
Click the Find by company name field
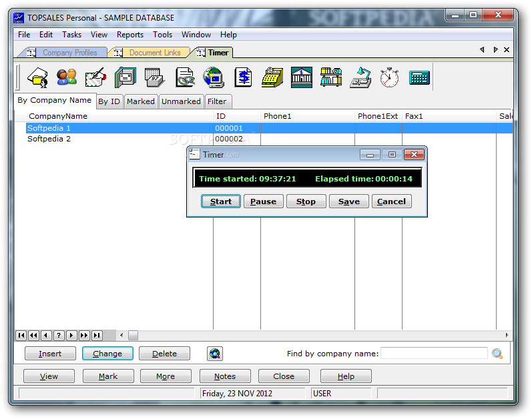[434, 353]
